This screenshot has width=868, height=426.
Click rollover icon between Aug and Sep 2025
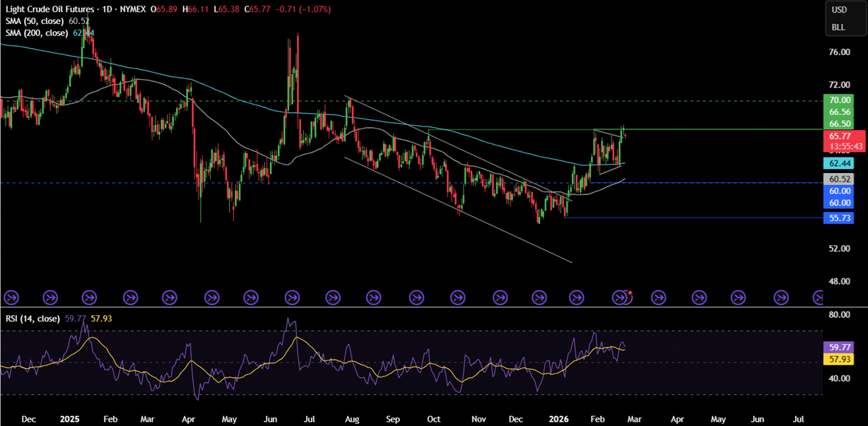point(375,297)
